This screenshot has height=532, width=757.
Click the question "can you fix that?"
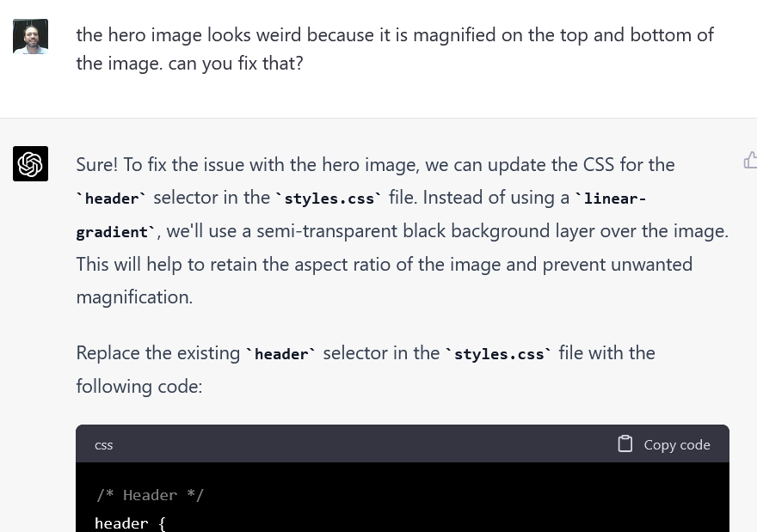coord(236,64)
